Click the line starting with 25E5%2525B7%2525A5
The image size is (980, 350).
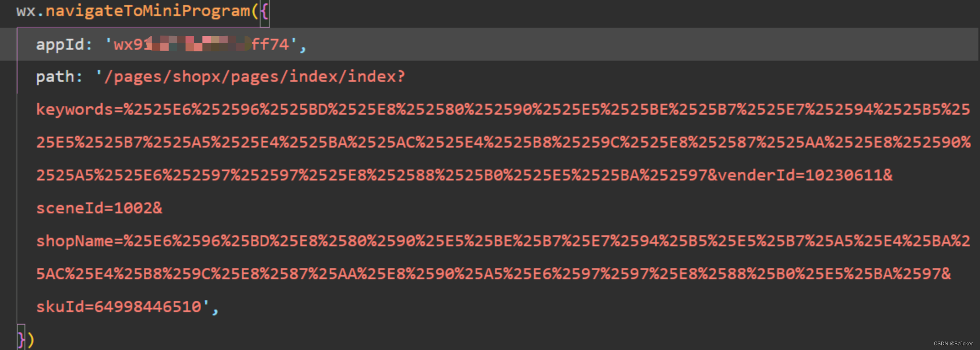[x=503, y=143]
